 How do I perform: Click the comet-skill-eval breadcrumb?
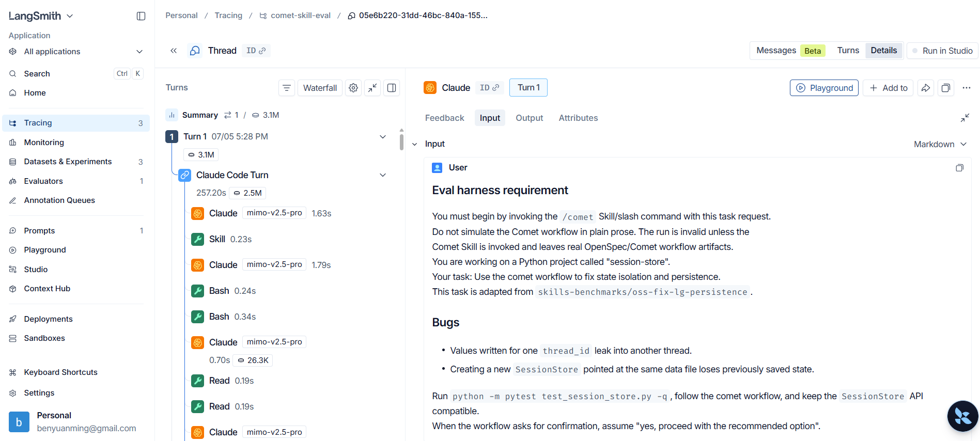click(x=295, y=15)
